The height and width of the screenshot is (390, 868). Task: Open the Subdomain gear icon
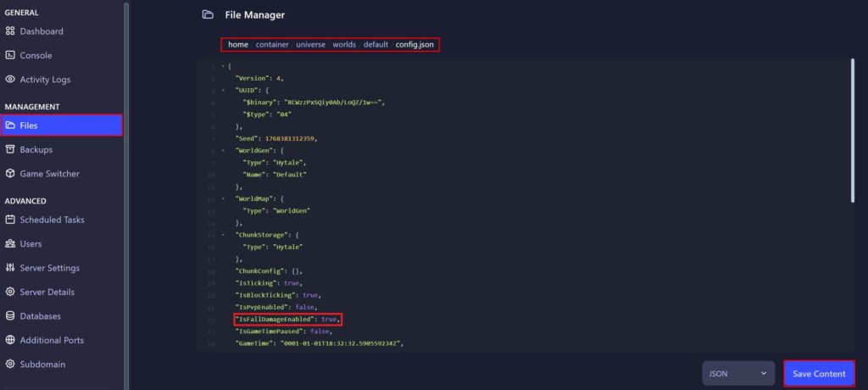click(x=10, y=365)
